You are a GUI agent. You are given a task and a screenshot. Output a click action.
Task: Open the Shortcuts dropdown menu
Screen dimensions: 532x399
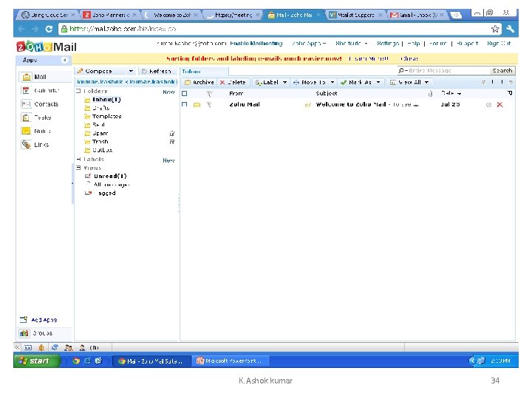tap(352, 44)
